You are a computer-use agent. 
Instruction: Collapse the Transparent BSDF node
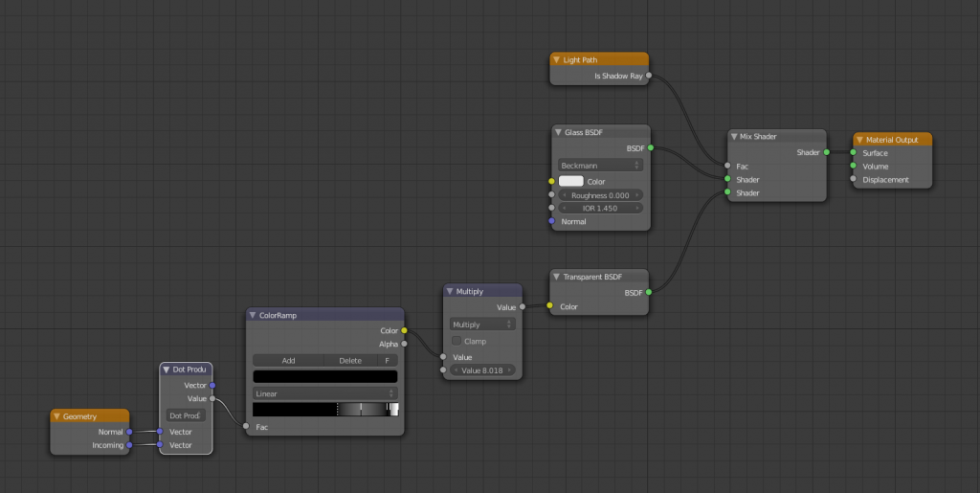point(556,277)
